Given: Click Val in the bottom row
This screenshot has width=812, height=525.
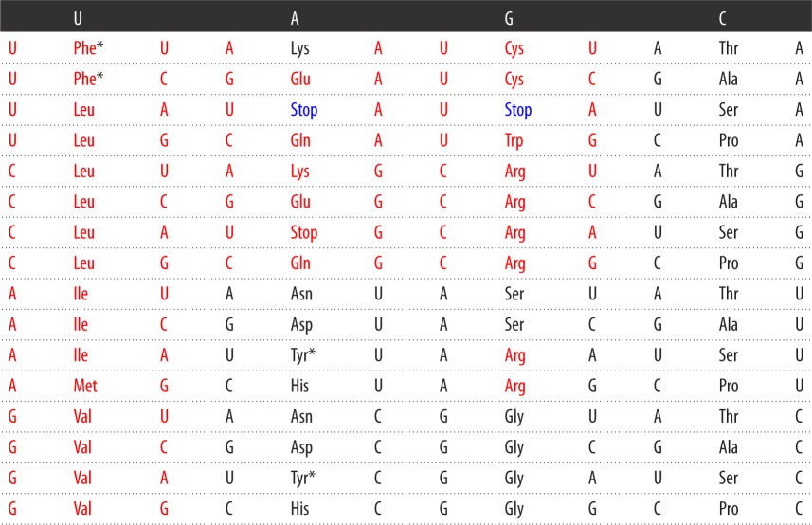Looking at the screenshot, I should coord(83,510).
